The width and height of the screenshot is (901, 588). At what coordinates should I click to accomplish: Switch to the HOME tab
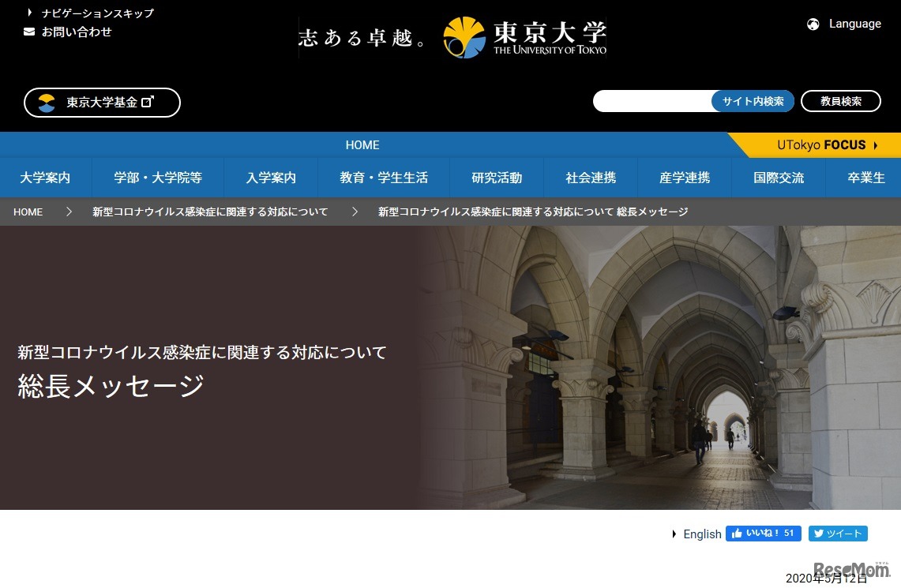pos(362,145)
